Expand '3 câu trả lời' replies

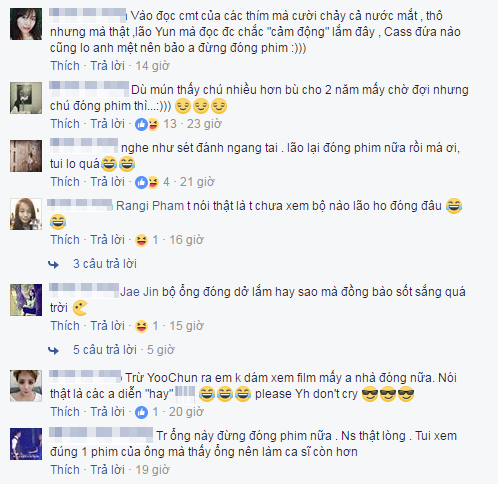tap(105, 264)
